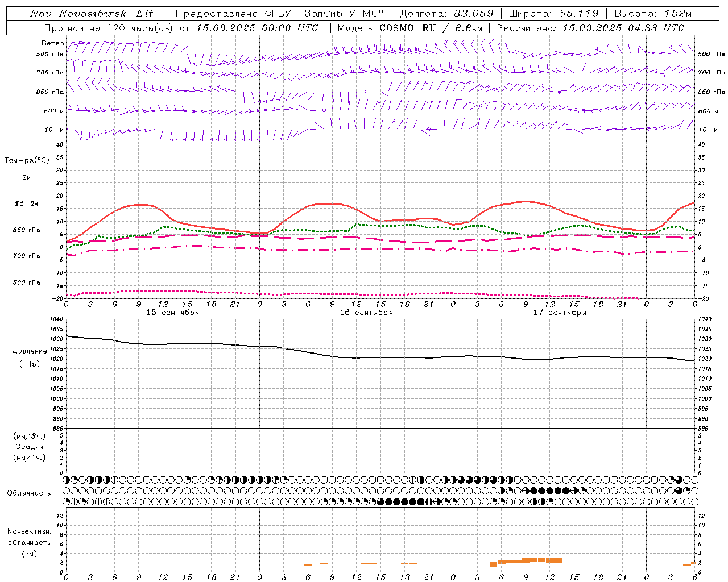Click the 1040 top tick on pressure axis left side
728x582 pixels.
point(56,319)
